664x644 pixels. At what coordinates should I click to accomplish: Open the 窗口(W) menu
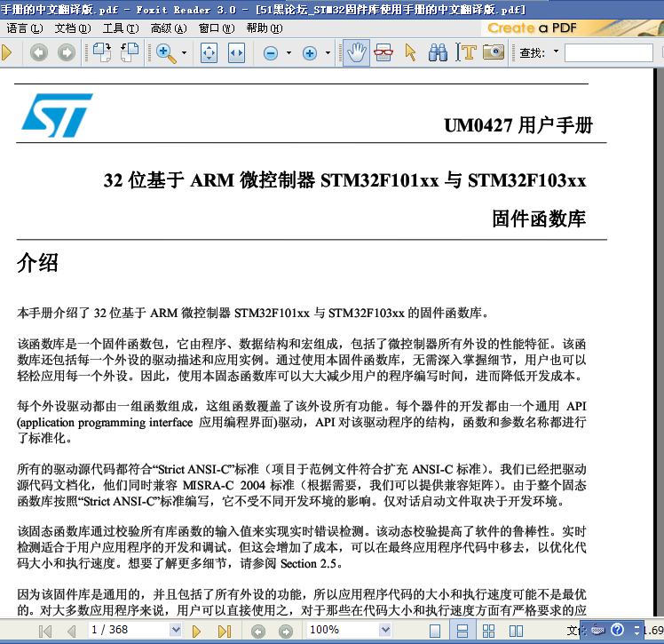217,28
